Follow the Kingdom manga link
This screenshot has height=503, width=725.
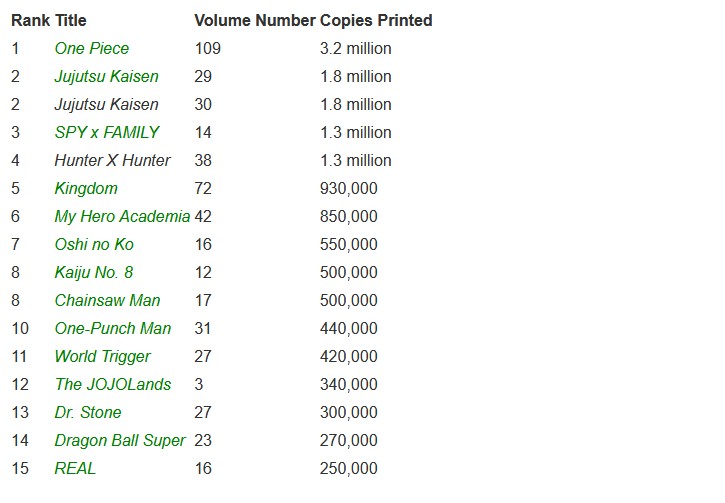86,188
